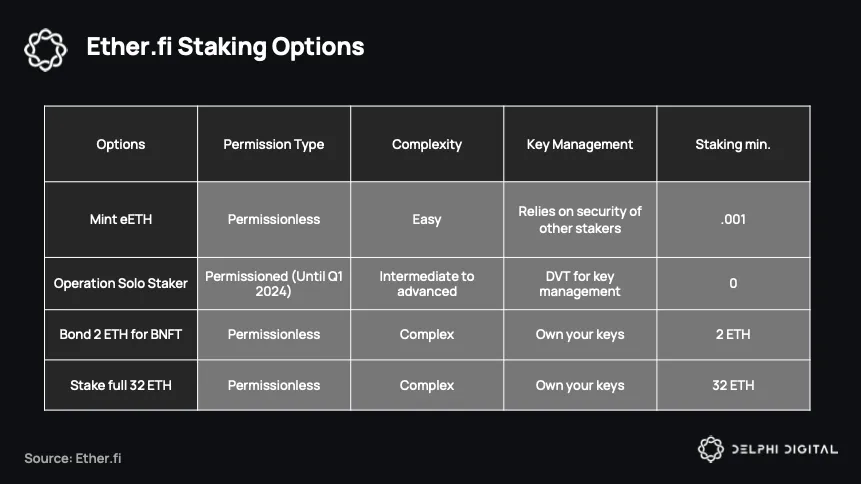The image size is (861, 484).
Task: Click the Complexity column header
Action: click(x=427, y=144)
